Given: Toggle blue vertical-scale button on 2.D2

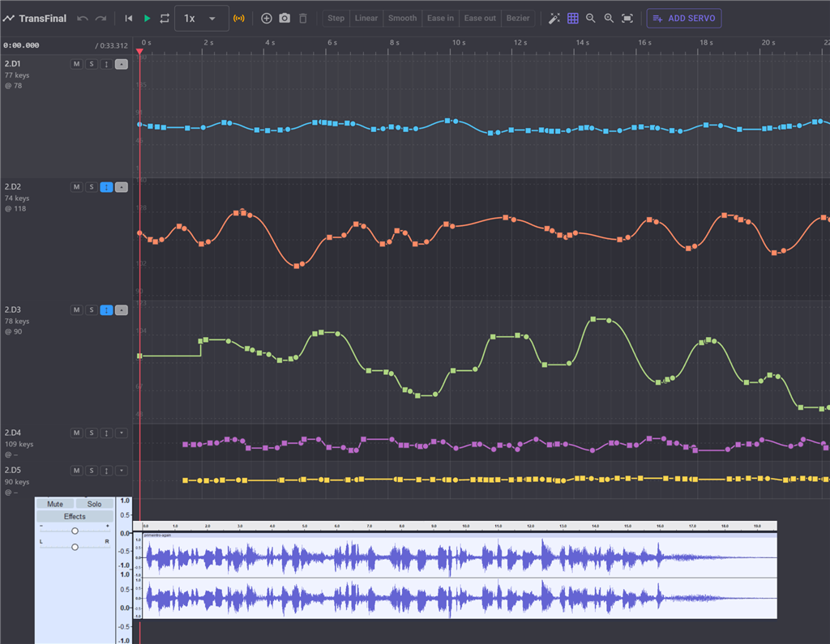Looking at the screenshot, I should [106, 187].
